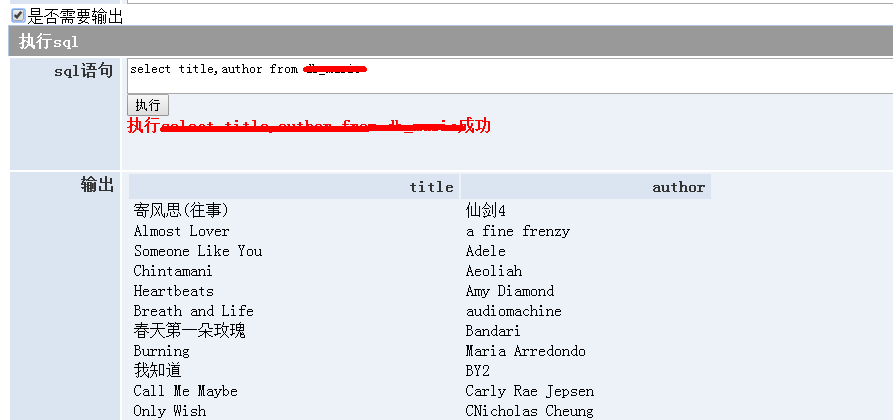Select the Burning title cell
The height and width of the screenshot is (420, 893).
161,351
